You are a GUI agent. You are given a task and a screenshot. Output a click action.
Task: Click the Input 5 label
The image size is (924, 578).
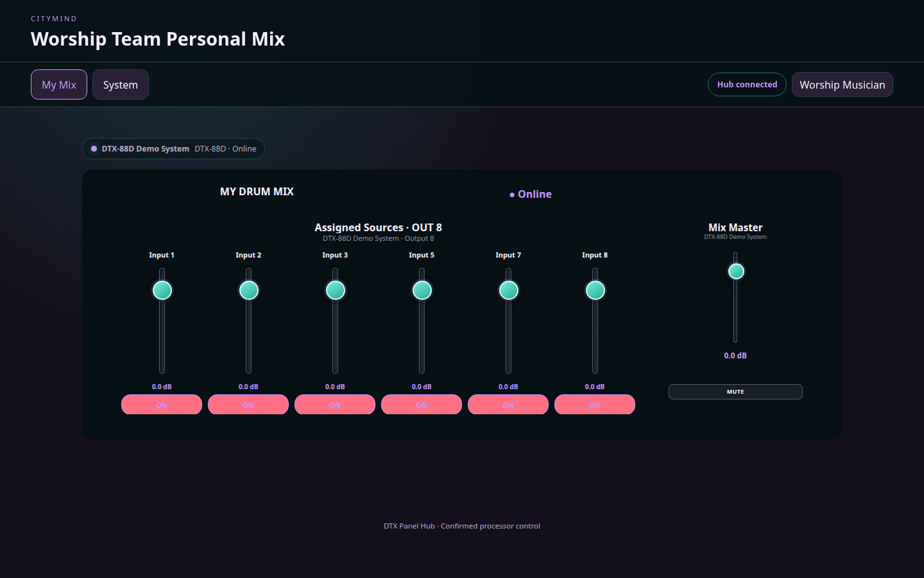pyautogui.click(x=422, y=255)
